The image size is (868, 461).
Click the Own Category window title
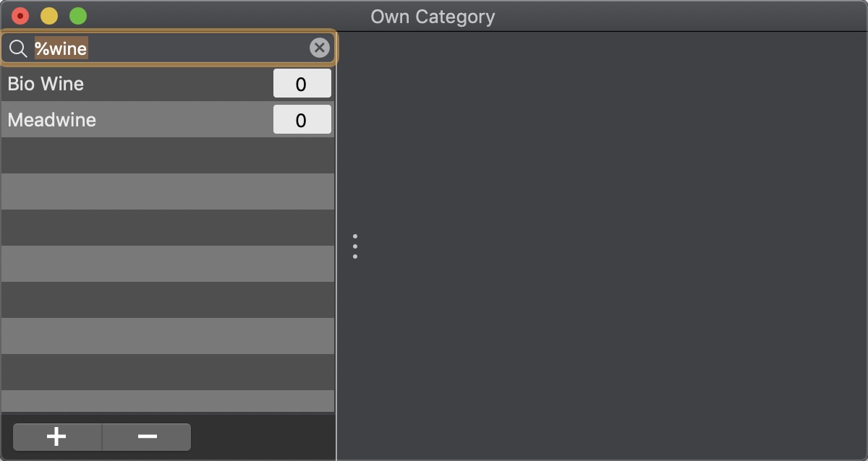(x=433, y=17)
